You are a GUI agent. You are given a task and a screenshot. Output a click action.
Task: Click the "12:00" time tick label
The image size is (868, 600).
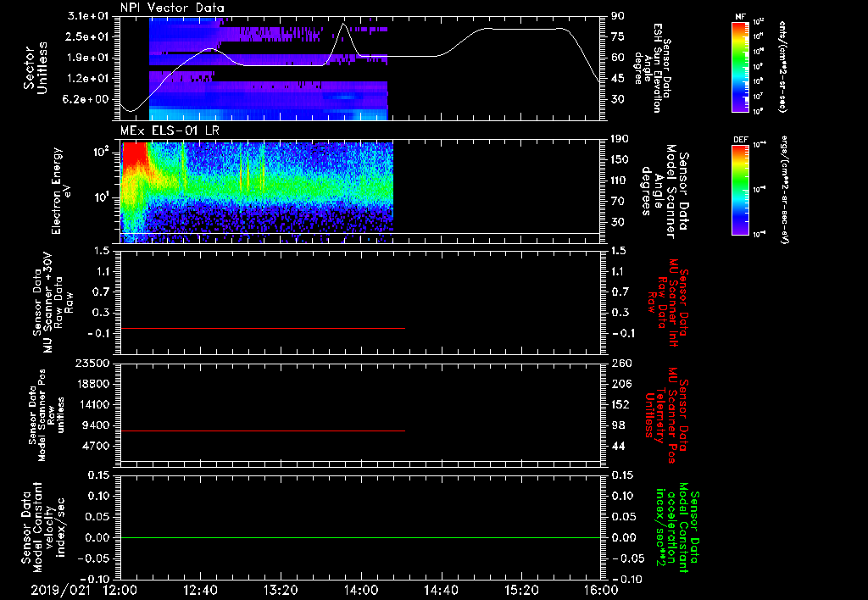(120, 591)
